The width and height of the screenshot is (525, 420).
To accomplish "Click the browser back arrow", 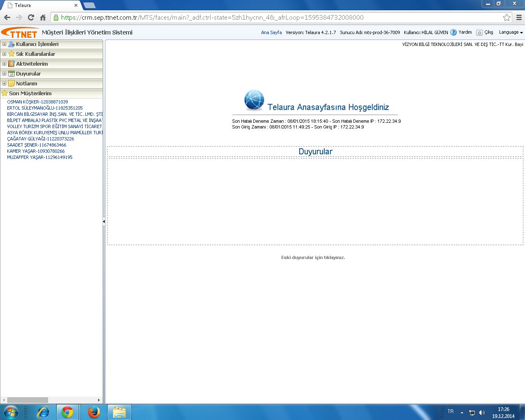I will pos(7,17).
